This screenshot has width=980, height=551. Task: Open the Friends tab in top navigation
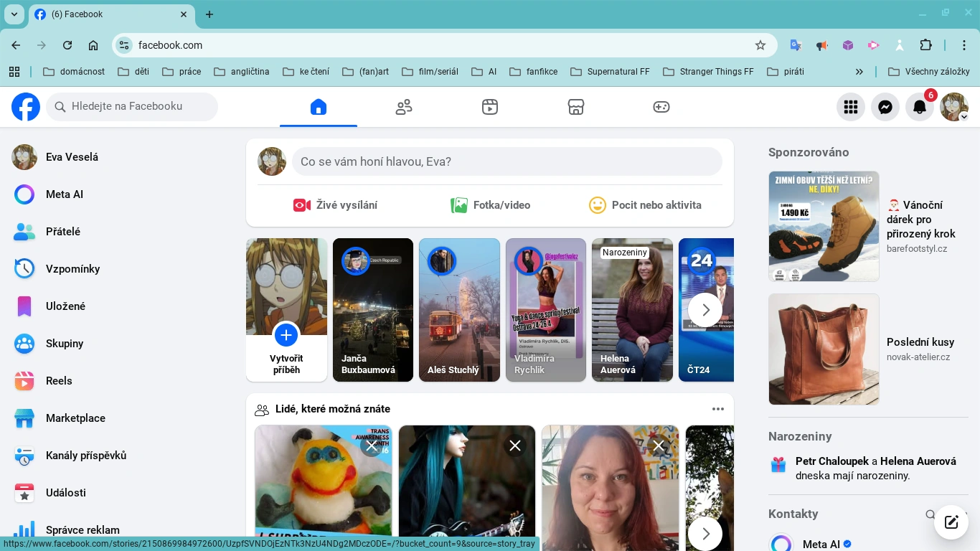[x=404, y=107]
